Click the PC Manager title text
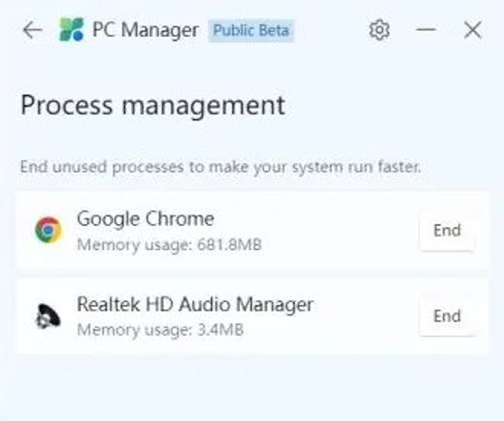 146,30
